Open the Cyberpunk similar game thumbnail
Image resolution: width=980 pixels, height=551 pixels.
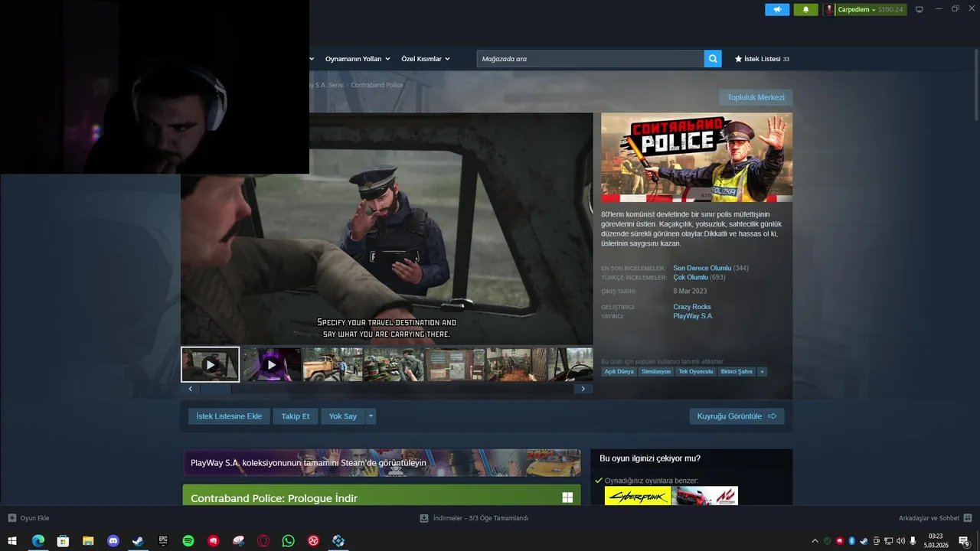click(638, 496)
